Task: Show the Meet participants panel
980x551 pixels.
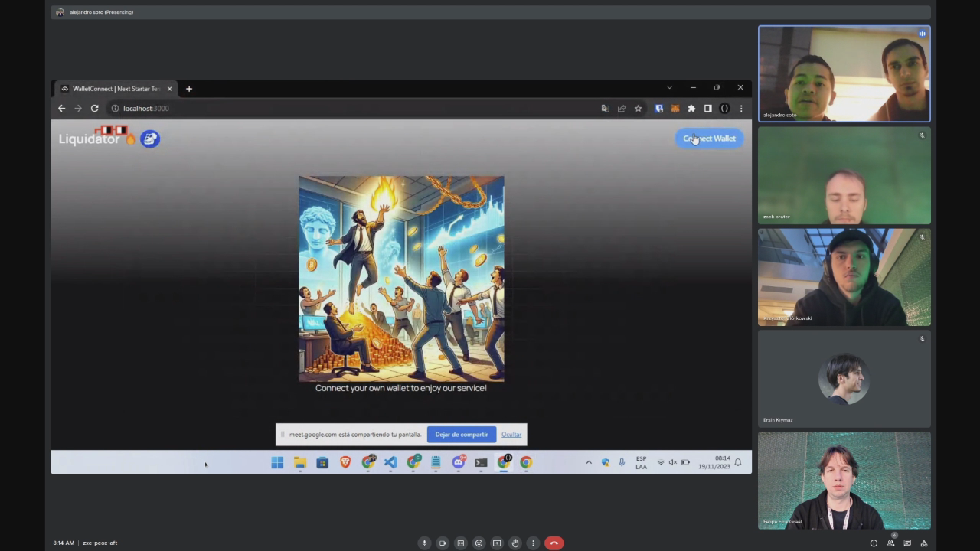Action: (890, 543)
